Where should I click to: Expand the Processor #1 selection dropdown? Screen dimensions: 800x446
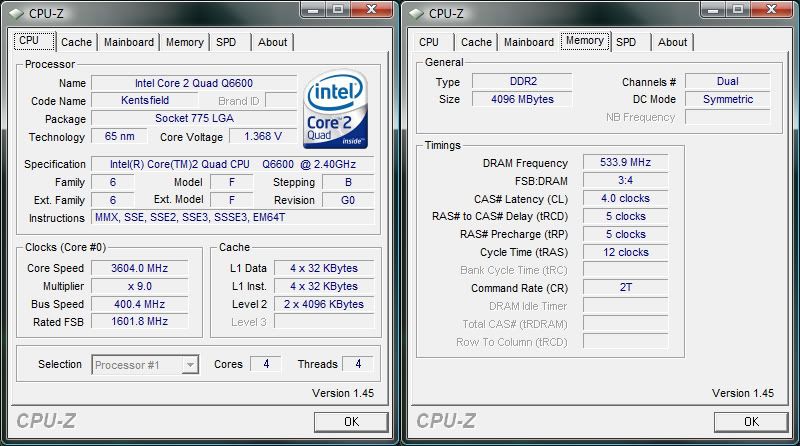tap(190, 365)
